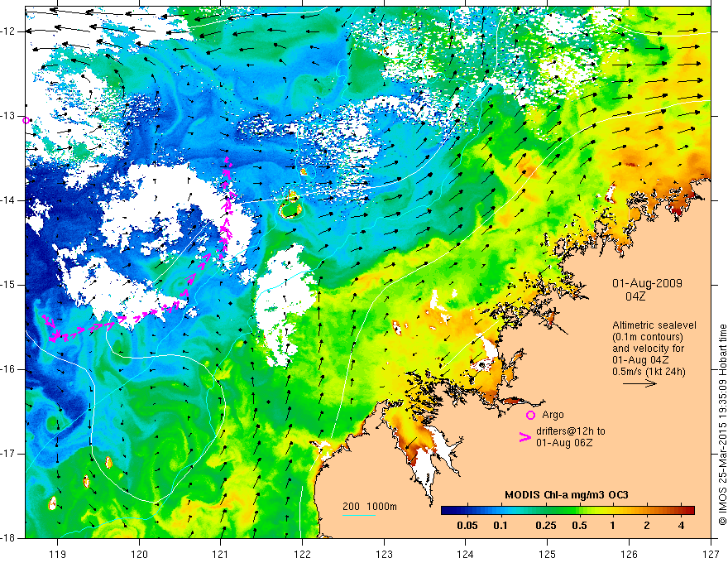The width and height of the screenshot is (728, 563).
Task: Click the Argo magenta circle in legend
Action: point(530,416)
